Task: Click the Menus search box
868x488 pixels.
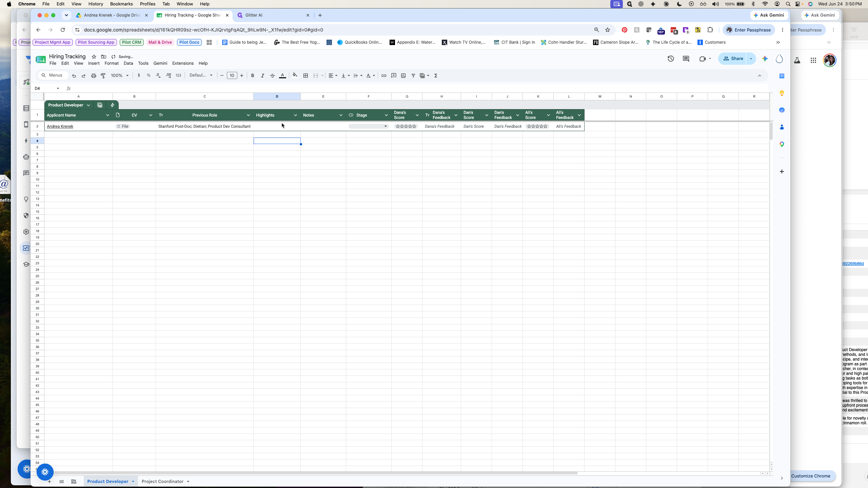Action: point(53,75)
